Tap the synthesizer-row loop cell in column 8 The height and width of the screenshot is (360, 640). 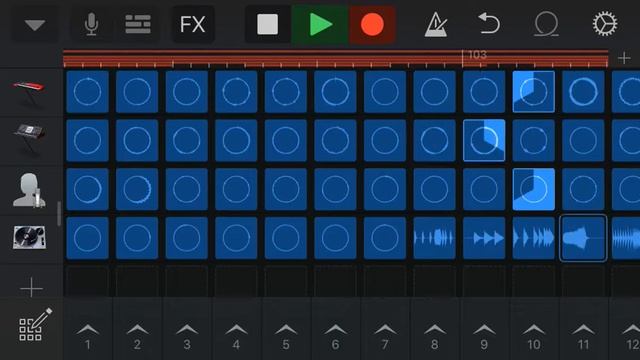[434, 140]
